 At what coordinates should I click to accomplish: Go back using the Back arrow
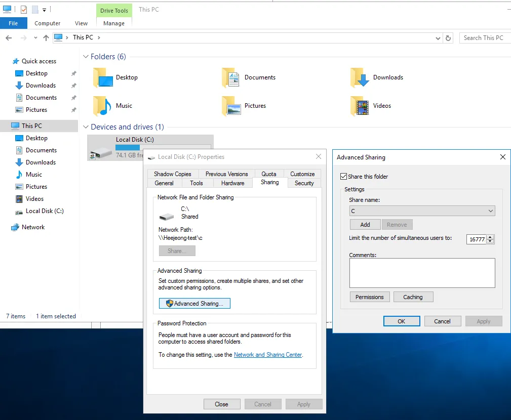pos(9,38)
